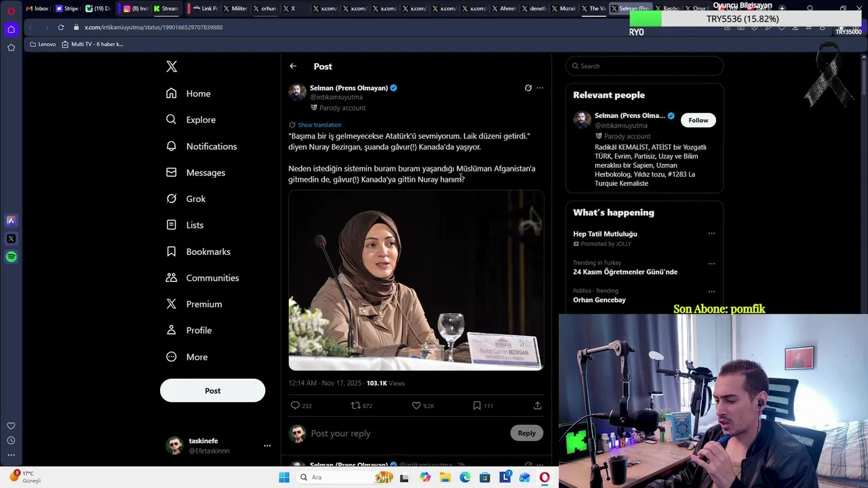Click Opera home icon in sidebar
The height and width of the screenshot is (488, 868).
[11, 29]
